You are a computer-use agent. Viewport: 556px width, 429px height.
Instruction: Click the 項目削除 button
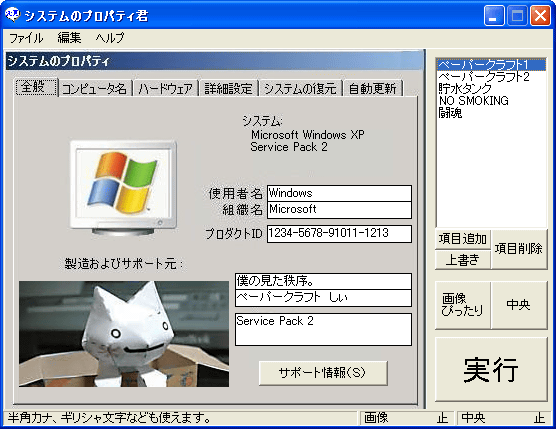[518, 249]
